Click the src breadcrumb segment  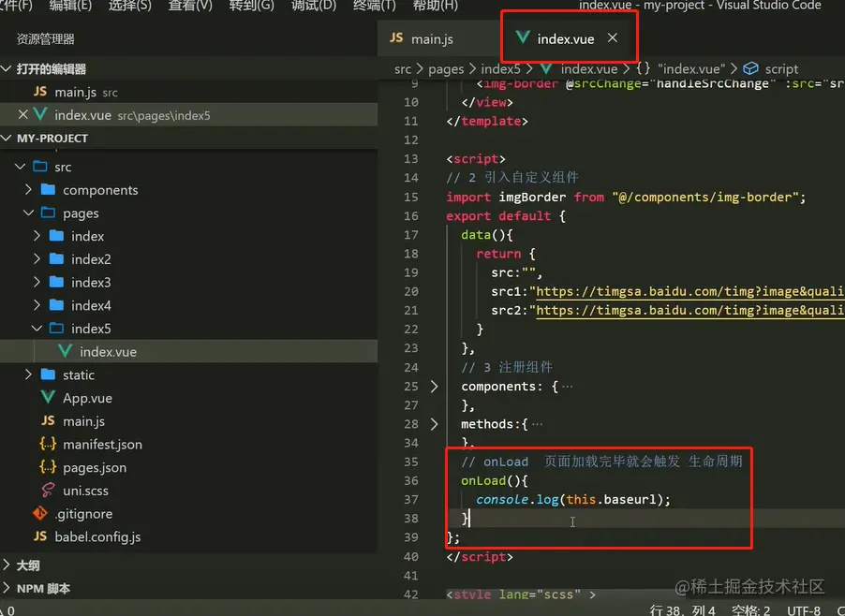(x=403, y=69)
